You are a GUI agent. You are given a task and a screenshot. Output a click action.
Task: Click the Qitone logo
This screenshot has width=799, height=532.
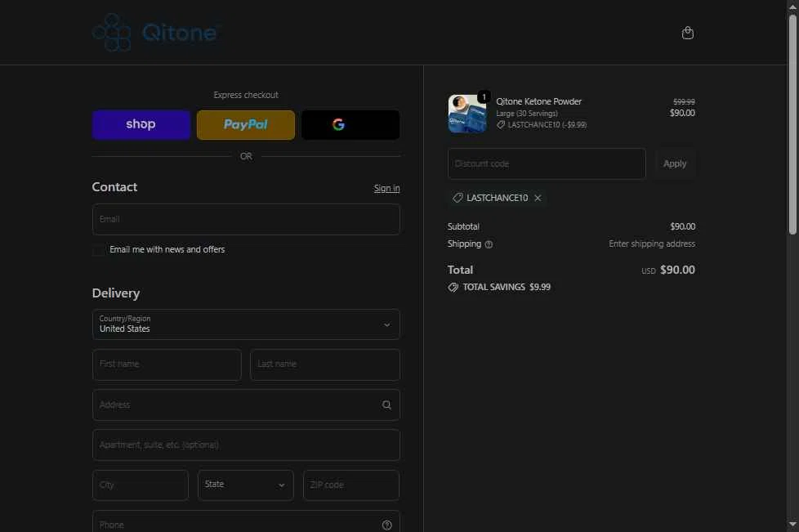[x=156, y=32]
